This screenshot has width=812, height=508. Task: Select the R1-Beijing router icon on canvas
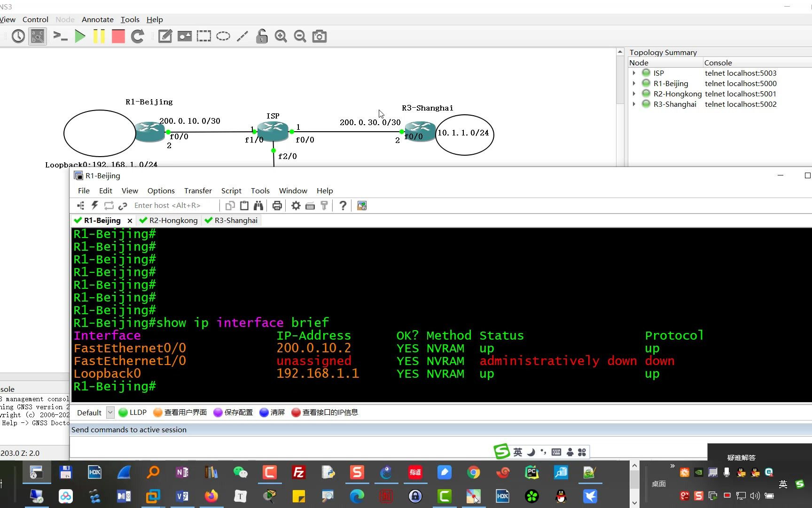[150, 132]
